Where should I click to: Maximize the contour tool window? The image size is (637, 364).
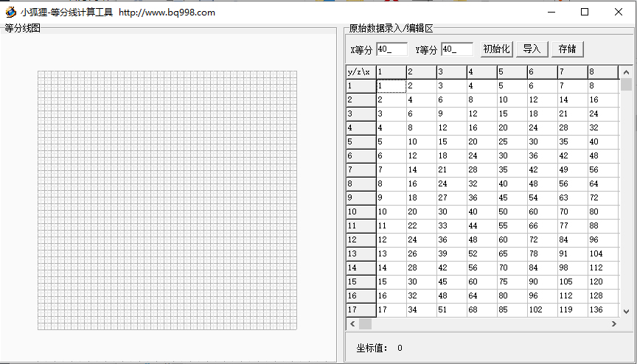(585, 13)
